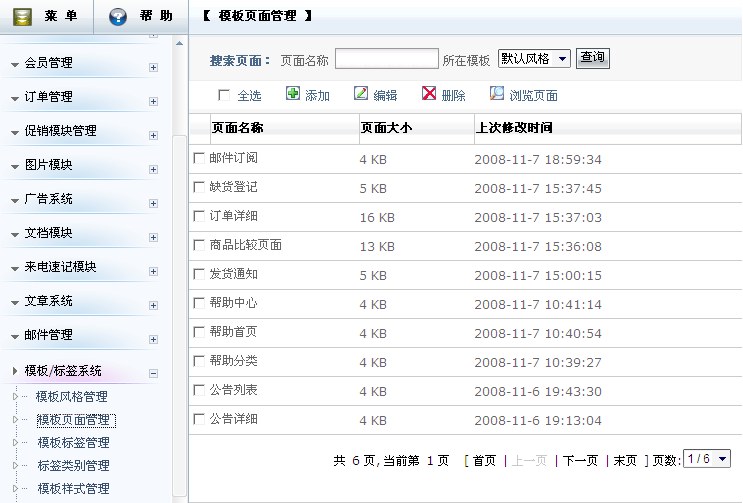The image size is (743, 503).
Task: Click the 商品比较页面 page name
Action: pyautogui.click(x=245, y=245)
